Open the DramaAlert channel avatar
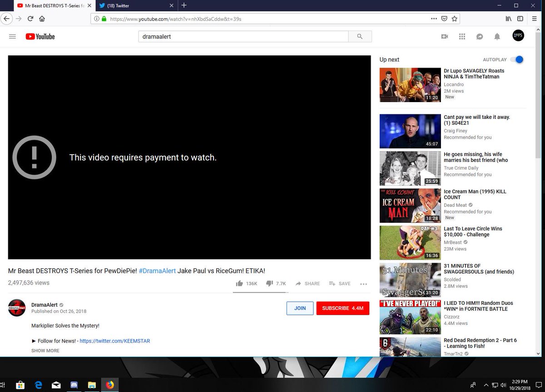Screen dimensions: 545x392 coord(17,308)
